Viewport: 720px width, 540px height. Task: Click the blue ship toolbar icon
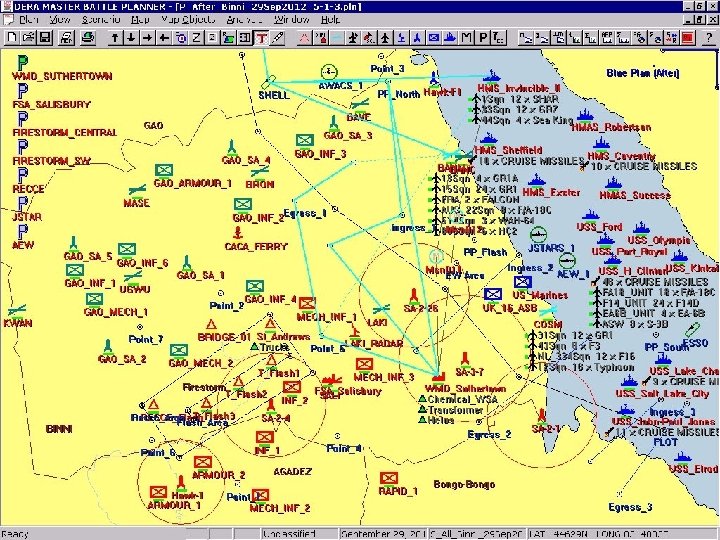pos(450,38)
